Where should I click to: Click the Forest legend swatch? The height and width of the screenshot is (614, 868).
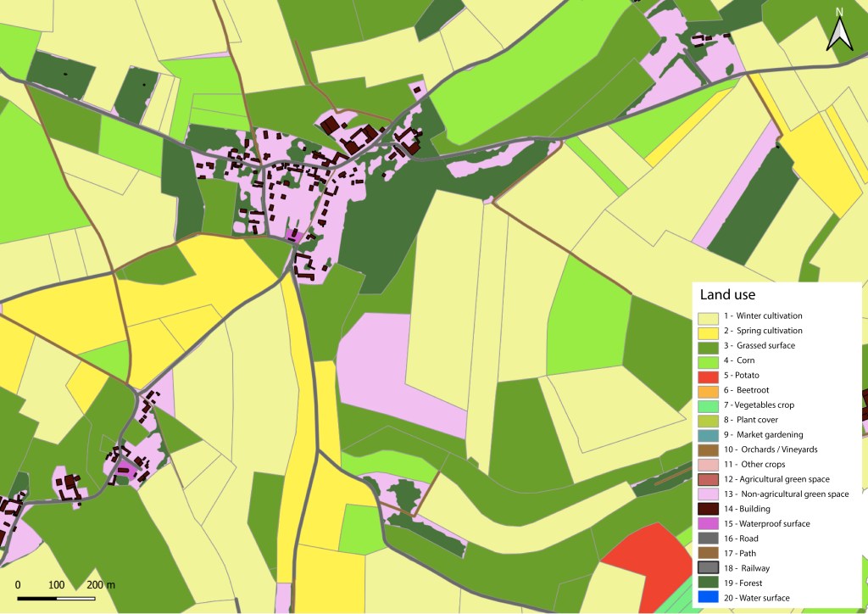[x=708, y=583]
